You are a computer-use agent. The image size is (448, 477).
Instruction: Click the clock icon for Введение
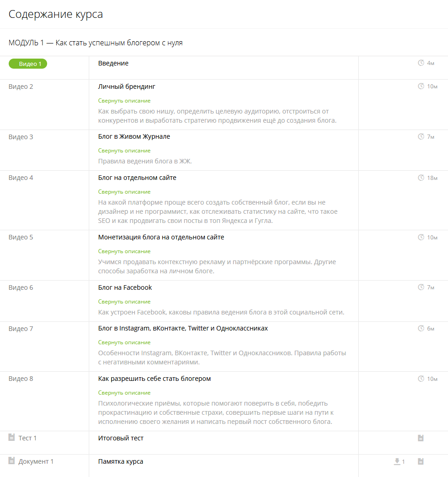(421, 63)
